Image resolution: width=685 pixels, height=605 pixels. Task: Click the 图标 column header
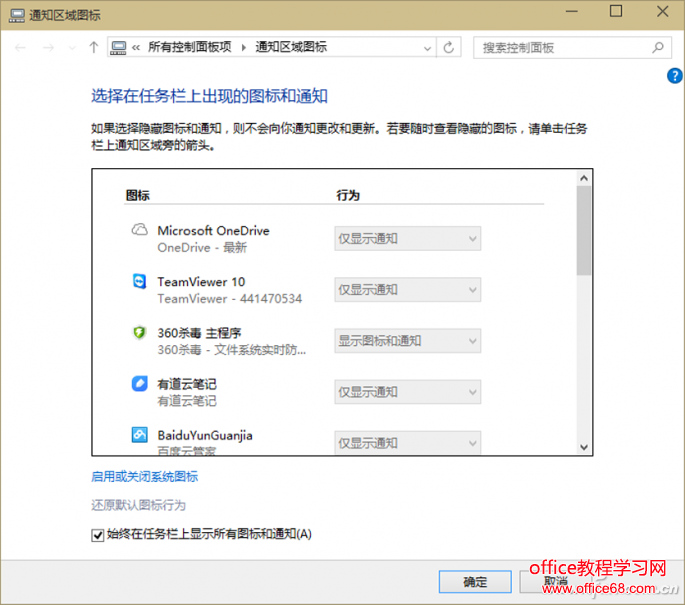pos(138,195)
